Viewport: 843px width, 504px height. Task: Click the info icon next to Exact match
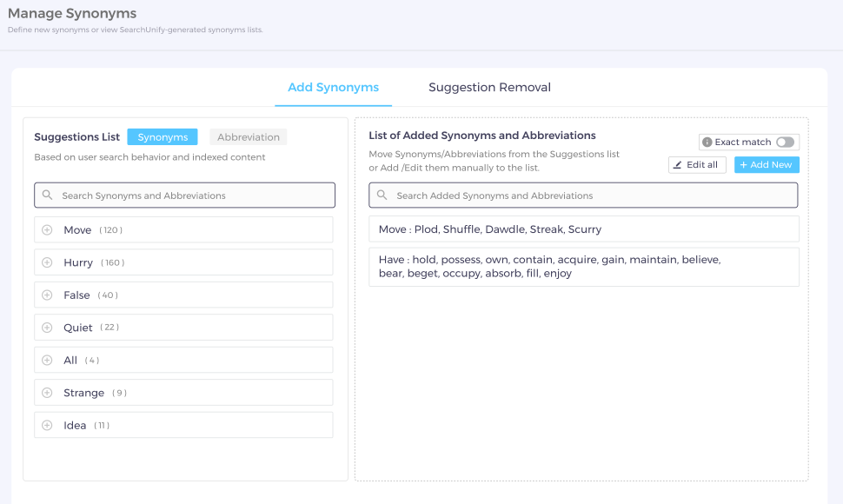coord(707,143)
